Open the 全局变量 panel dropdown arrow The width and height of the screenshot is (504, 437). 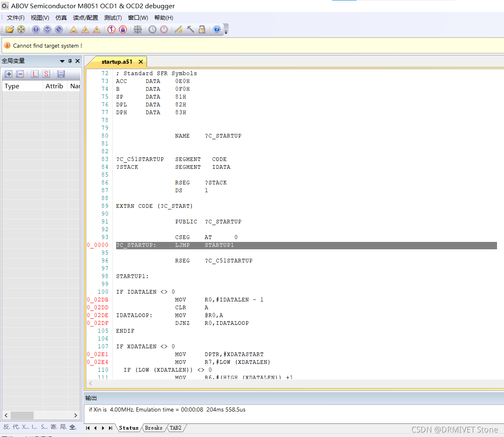coord(62,61)
